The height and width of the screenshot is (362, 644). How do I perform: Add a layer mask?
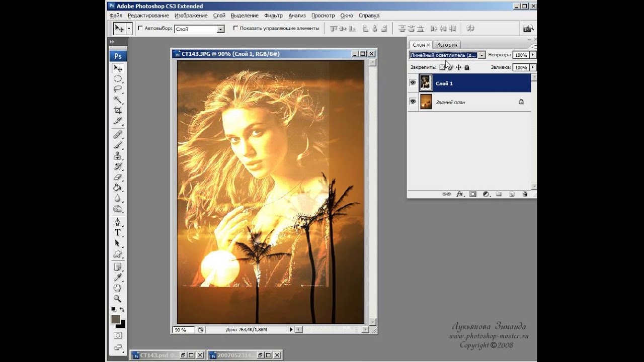pos(473,194)
